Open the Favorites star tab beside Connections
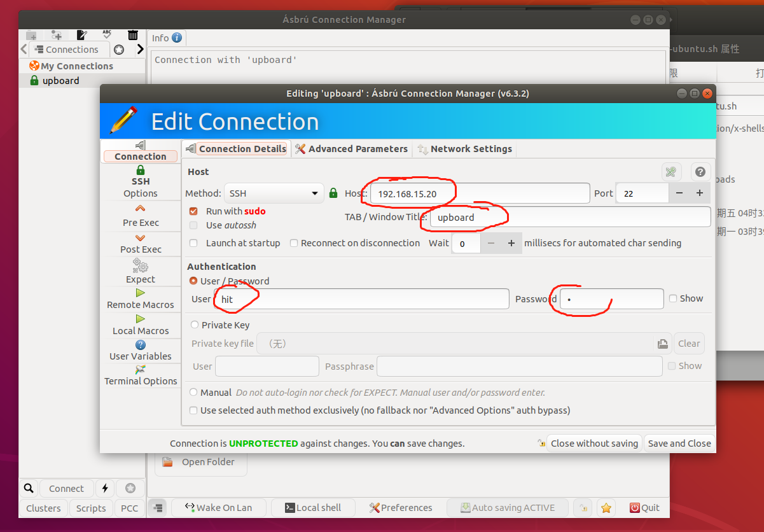 (x=119, y=49)
